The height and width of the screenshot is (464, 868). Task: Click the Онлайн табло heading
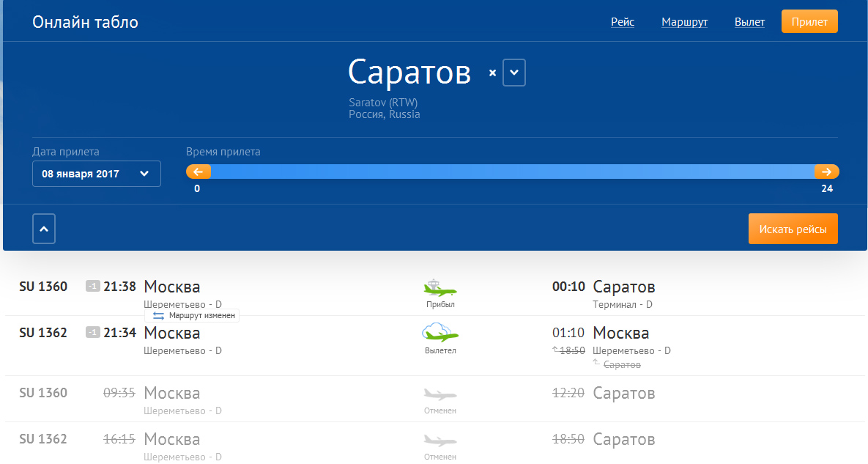point(85,22)
